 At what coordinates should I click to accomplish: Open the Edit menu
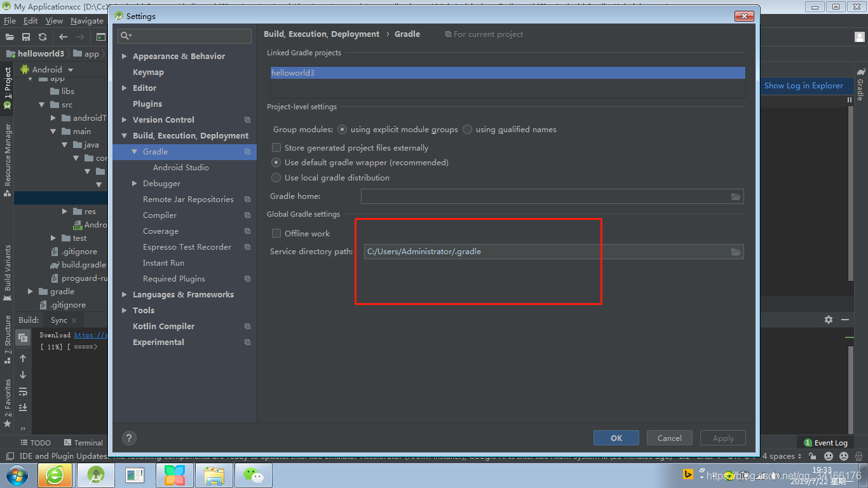pos(31,21)
